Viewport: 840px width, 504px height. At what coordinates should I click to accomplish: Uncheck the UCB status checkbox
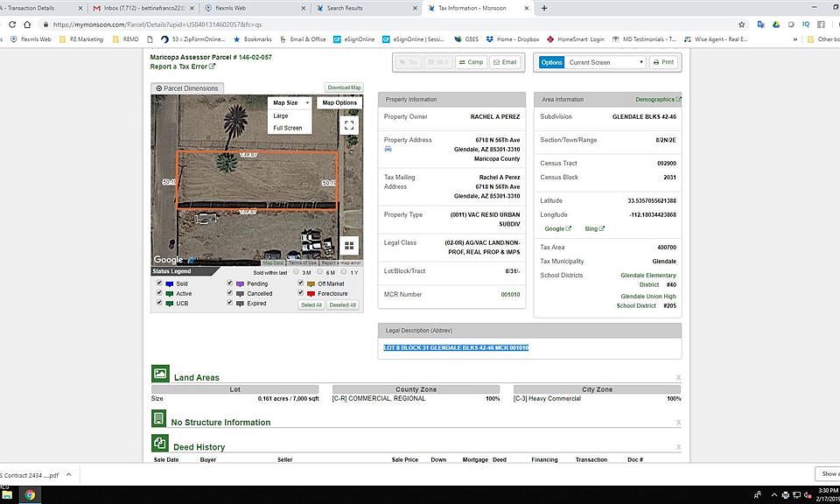tap(159, 302)
